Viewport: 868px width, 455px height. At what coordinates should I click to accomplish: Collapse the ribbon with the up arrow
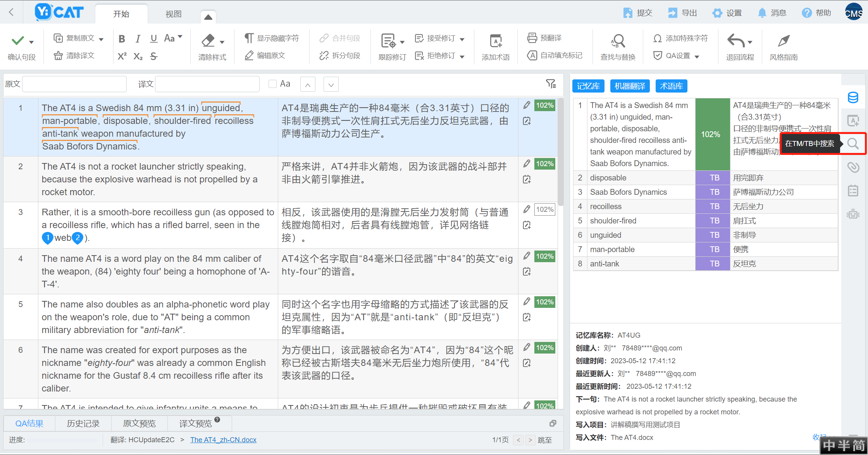[208, 17]
